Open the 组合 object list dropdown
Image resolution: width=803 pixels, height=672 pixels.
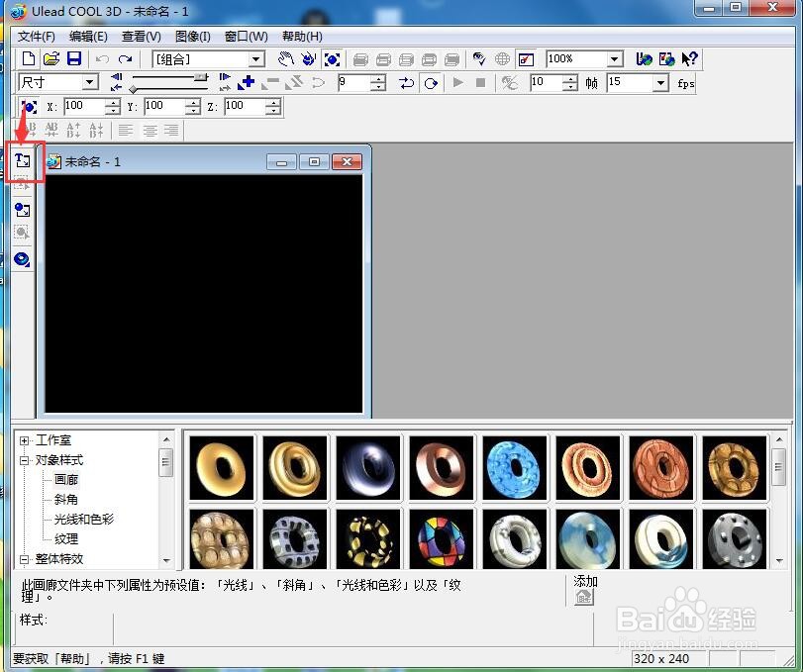click(256, 59)
